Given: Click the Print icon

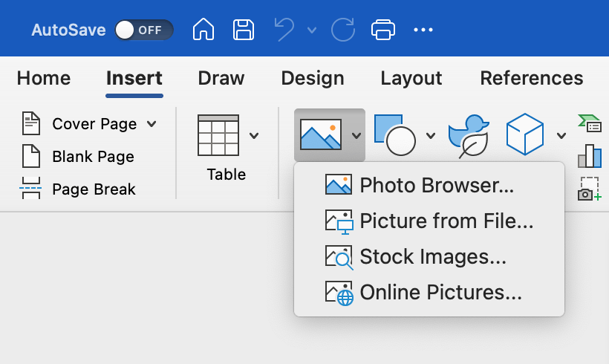Looking at the screenshot, I should pos(382,30).
